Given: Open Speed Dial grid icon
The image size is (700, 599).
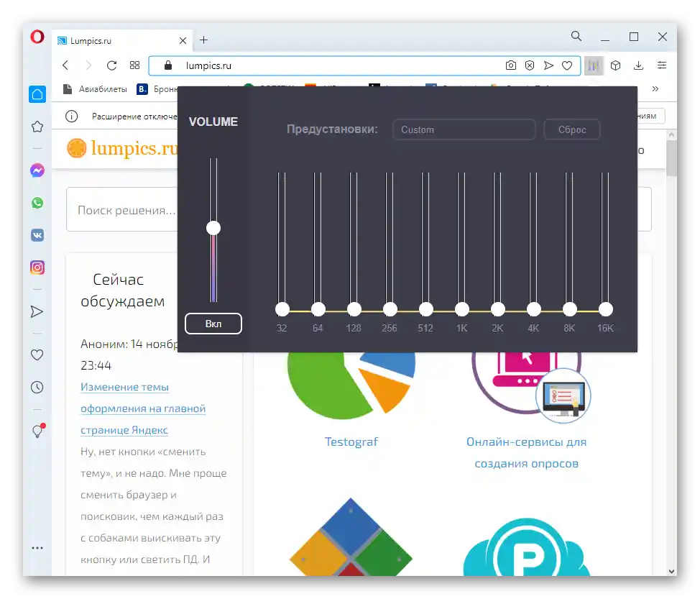Looking at the screenshot, I should (134, 65).
